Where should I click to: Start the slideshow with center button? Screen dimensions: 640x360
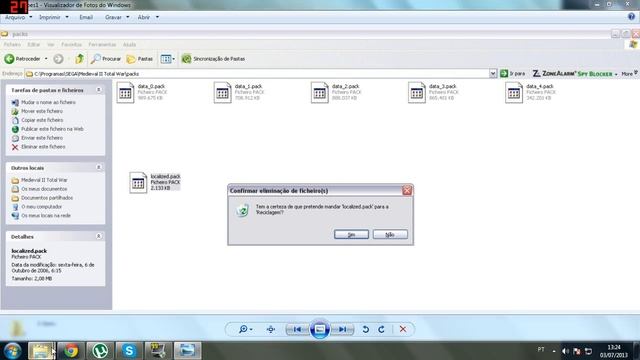[320, 329]
